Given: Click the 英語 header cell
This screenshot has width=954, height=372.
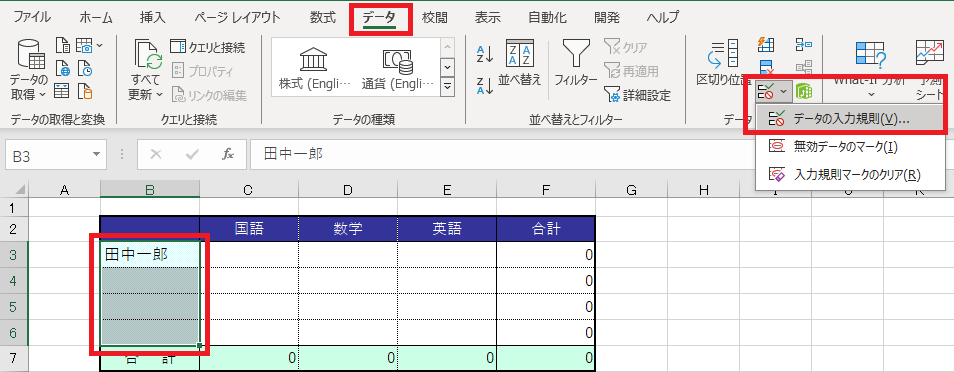Looking at the screenshot, I should pyautogui.click(x=447, y=229).
